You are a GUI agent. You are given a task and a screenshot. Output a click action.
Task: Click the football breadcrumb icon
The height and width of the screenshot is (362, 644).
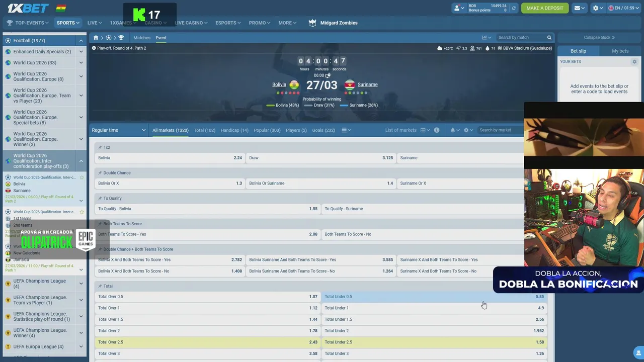coord(109,38)
